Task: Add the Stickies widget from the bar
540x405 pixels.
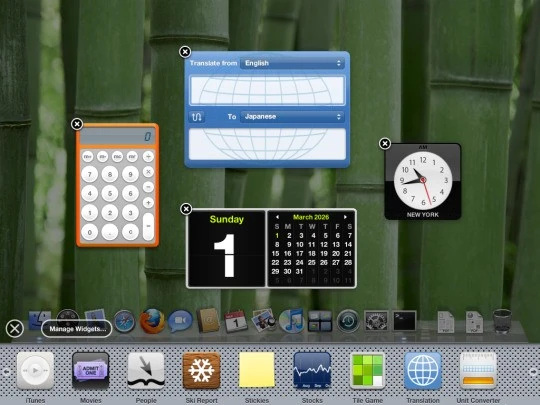Action: tap(257, 370)
